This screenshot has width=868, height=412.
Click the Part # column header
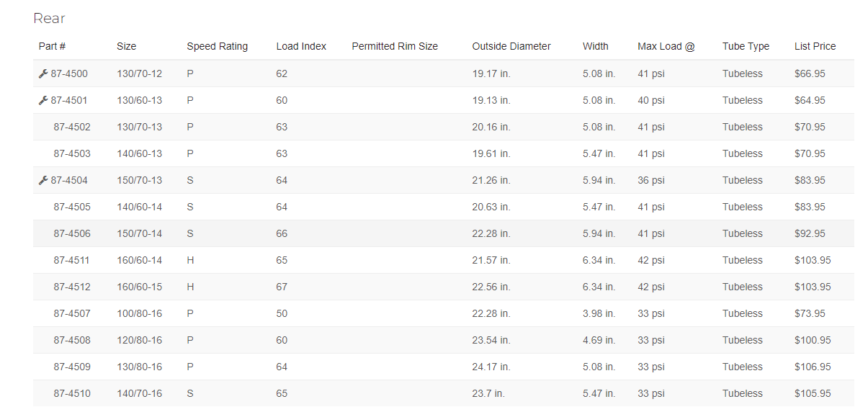click(x=52, y=47)
